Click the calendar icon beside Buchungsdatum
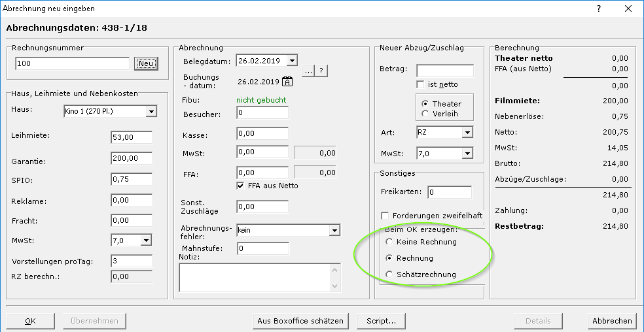 tap(287, 82)
